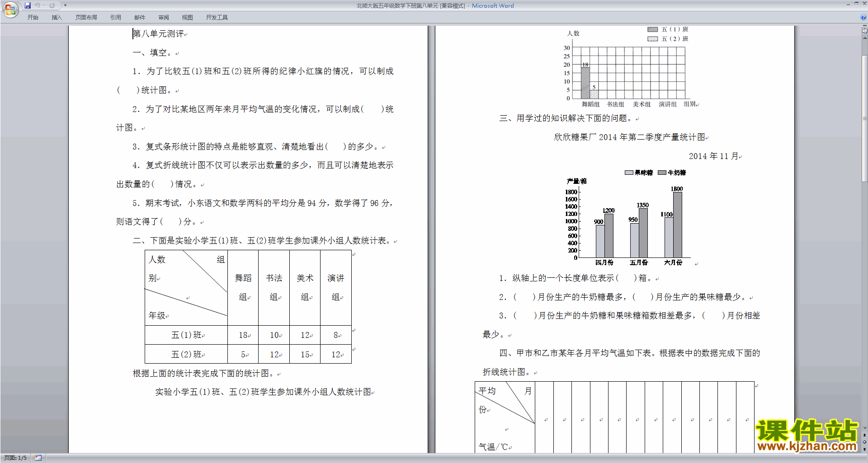Select the 审阅 ribbon tab

(x=164, y=18)
